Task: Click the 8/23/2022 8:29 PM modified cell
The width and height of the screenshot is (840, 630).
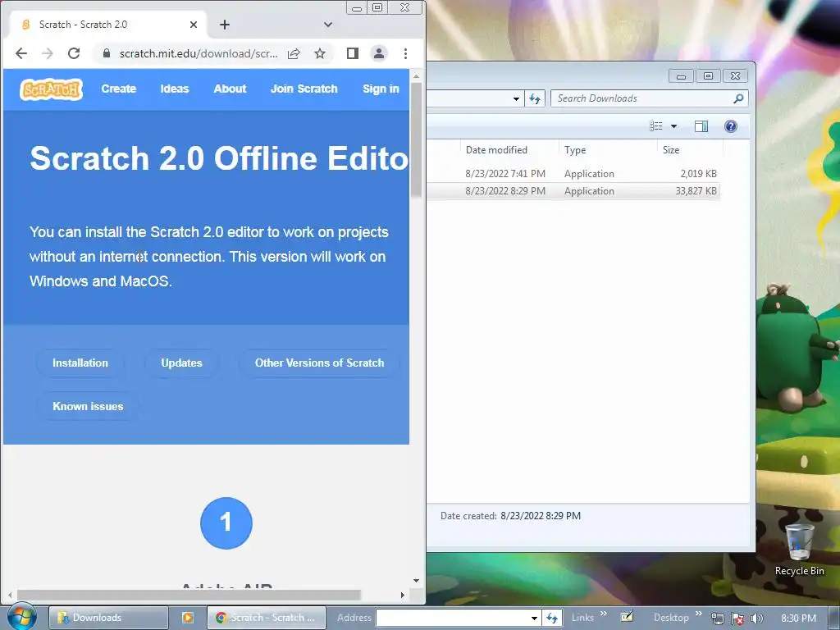Action: coord(505,191)
